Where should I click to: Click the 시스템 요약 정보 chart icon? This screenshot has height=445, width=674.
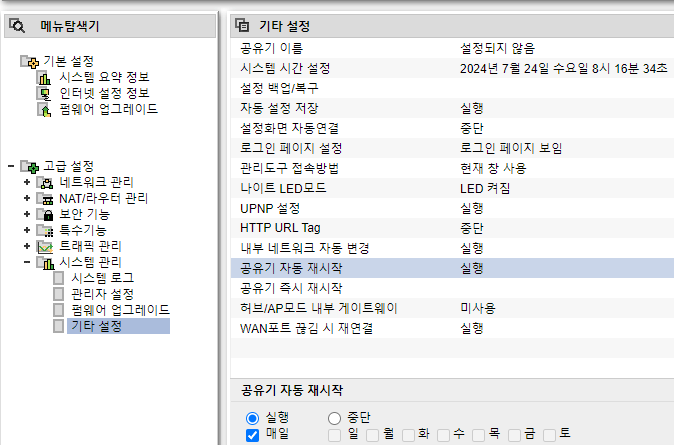point(44,78)
